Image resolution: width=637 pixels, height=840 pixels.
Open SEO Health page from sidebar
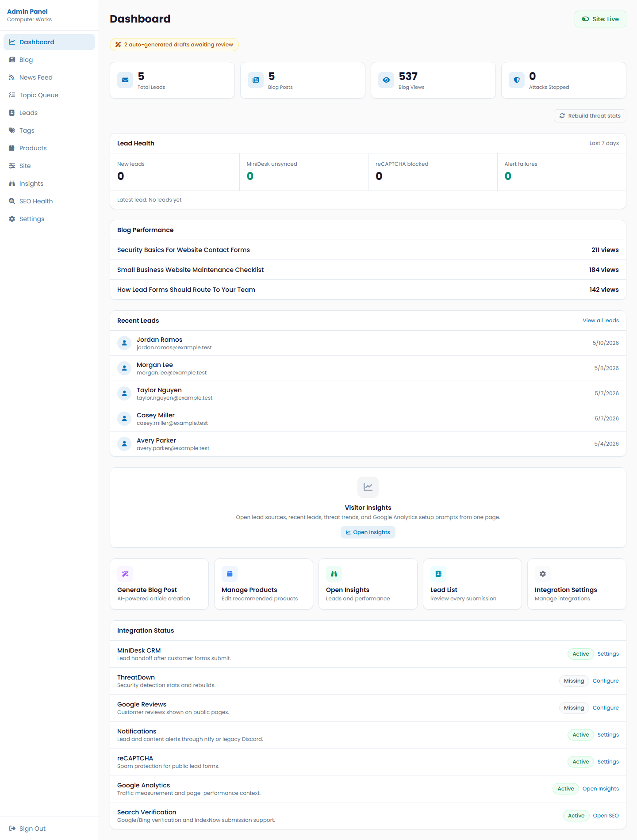(x=49, y=201)
